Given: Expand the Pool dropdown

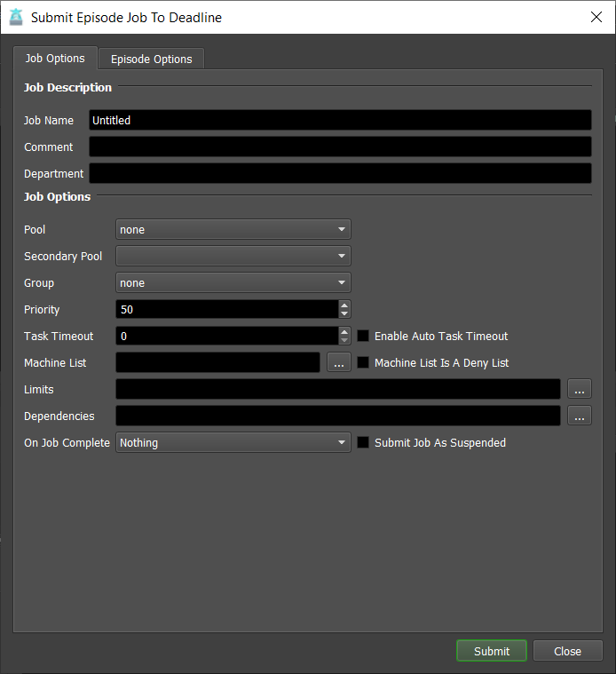Looking at the screenshot, I should click(233, 230).
